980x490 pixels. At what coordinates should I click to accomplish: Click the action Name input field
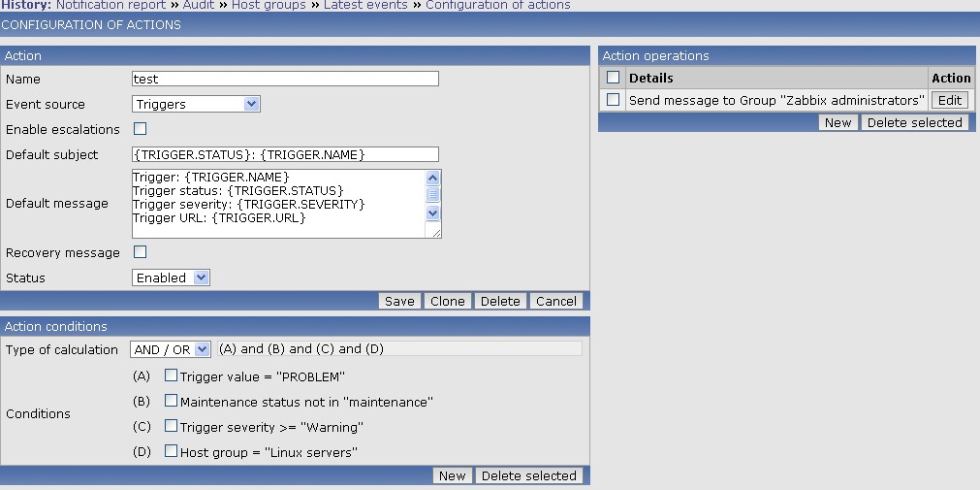(x=285, y=79)
